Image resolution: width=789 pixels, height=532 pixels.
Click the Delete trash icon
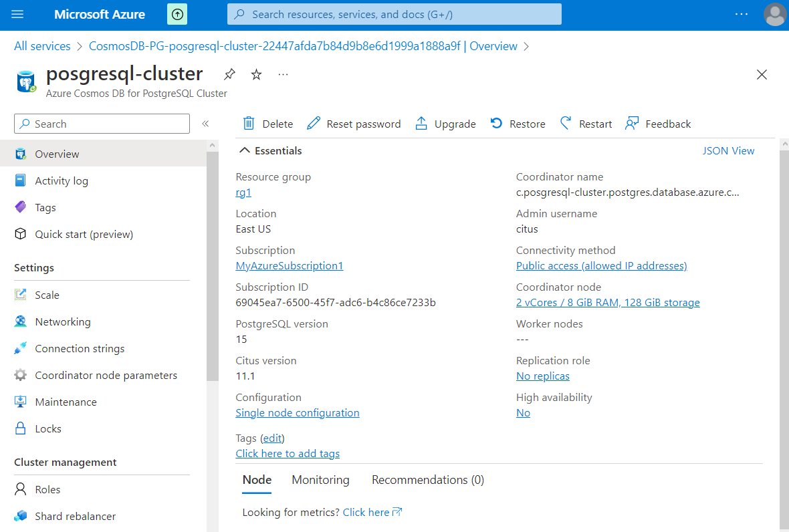249,124
